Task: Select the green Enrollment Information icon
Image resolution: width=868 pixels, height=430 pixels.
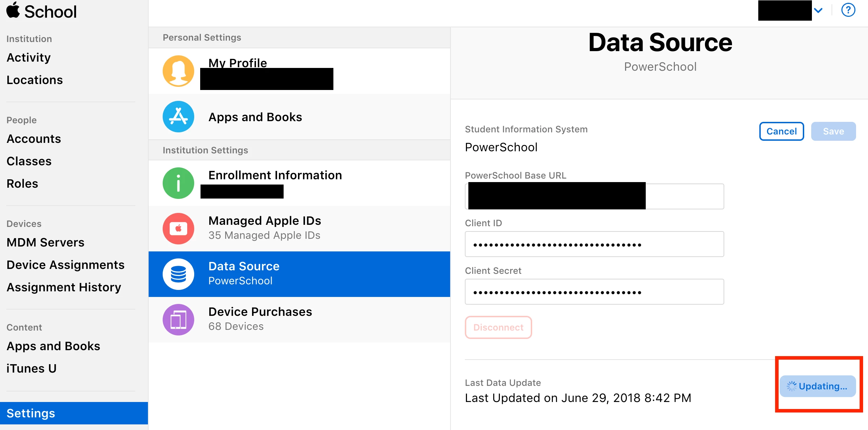Action: click(178, 183)
